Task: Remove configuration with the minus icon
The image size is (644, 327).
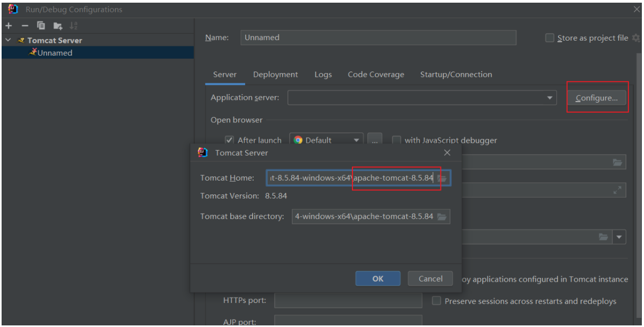Action: click(x=25, y=26)
